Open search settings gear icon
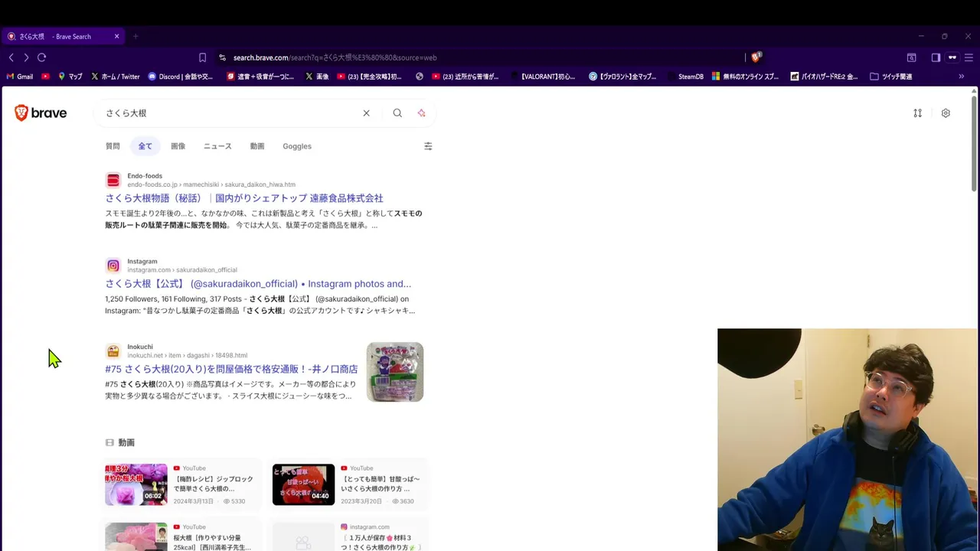Screen dimensions: 980x551 [946, 113]
